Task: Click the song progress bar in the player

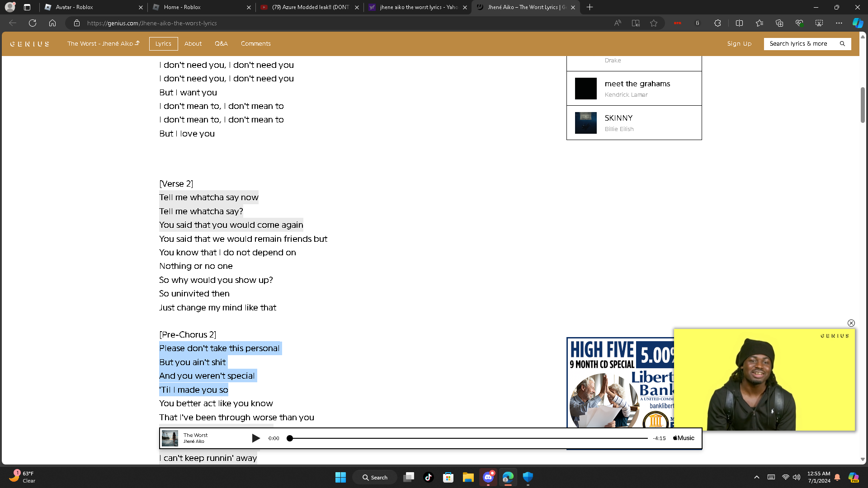Action: (x=469, y=438)
